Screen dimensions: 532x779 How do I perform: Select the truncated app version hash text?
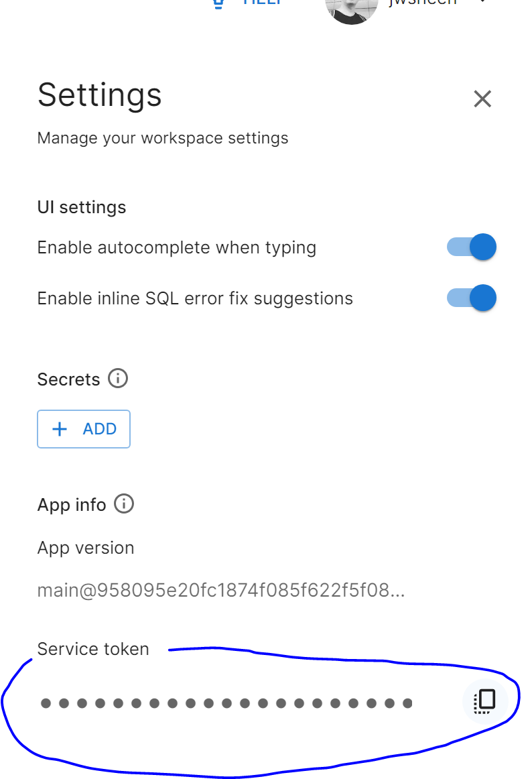coord(221,590)
